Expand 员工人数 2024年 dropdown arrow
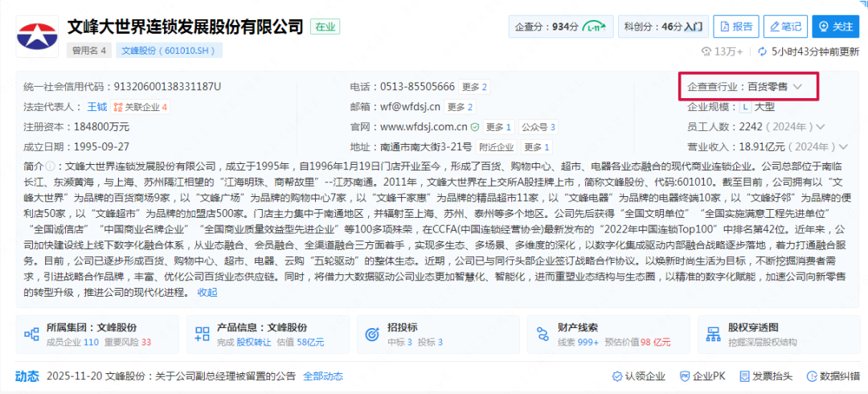The width and height of the screenshot is (868, 394). click(x=821, y=127)
